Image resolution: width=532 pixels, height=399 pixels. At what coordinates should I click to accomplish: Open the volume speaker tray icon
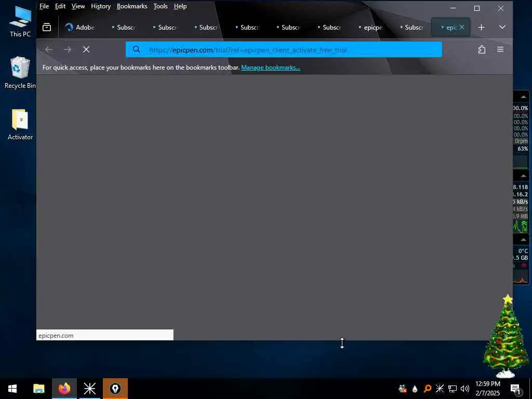click(465, 389)
